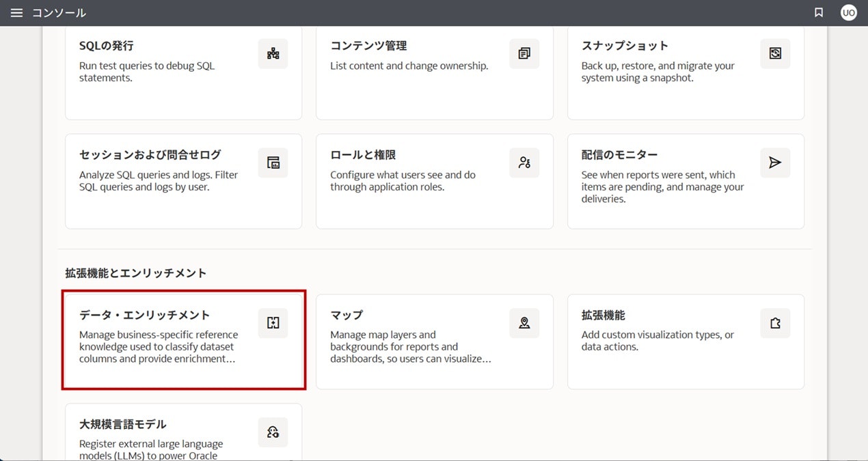Open the マップ card title
The image size is (868, 461).
pos(347,315)
